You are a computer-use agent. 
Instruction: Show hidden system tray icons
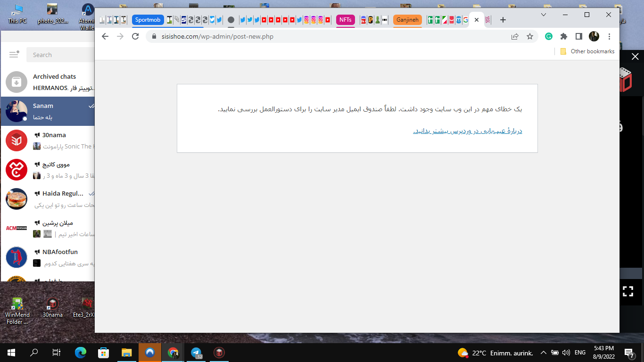coord(543,353)
